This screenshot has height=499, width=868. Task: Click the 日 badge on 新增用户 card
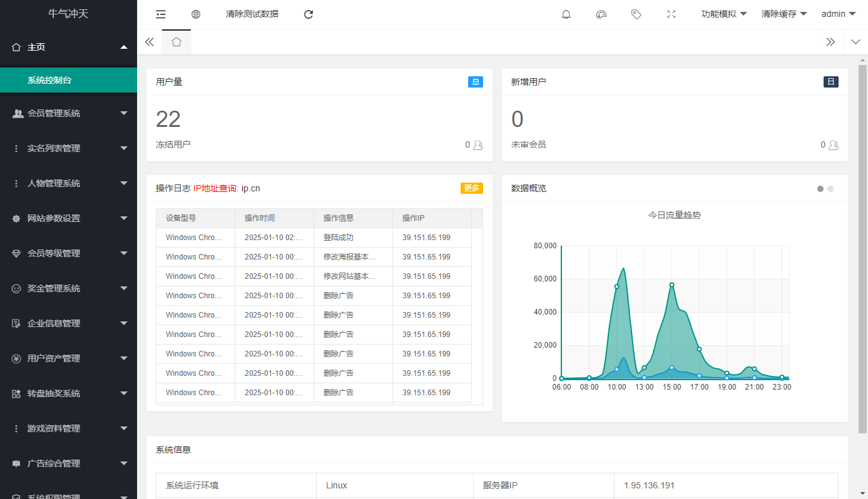(831, 82)
